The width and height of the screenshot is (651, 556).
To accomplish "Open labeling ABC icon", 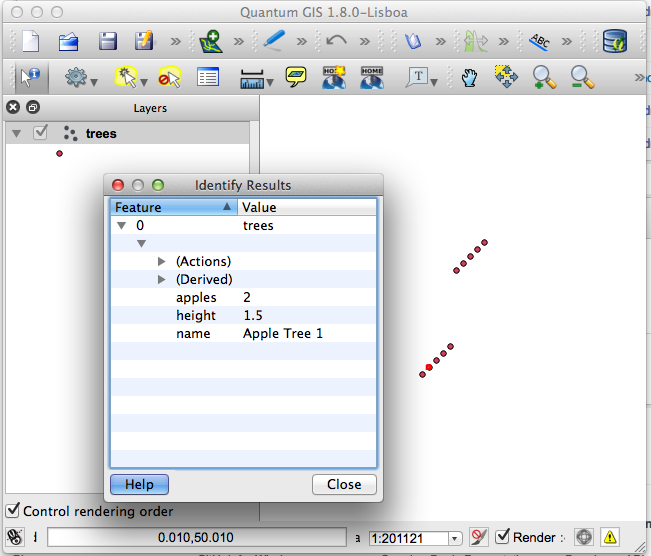I will coord(540,41).
